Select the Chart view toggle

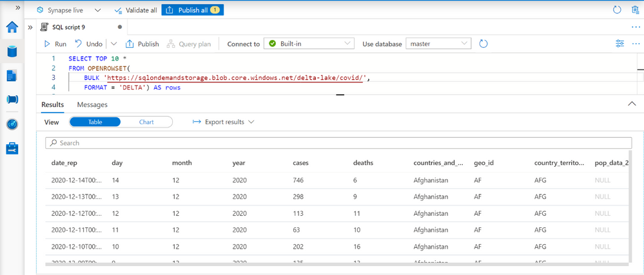[x=146, y=122]
